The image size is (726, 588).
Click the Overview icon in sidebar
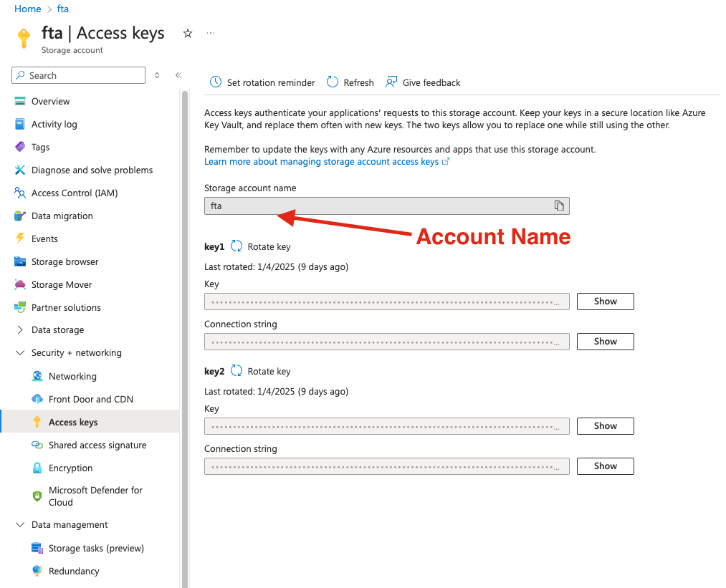(x=20, y=101)
